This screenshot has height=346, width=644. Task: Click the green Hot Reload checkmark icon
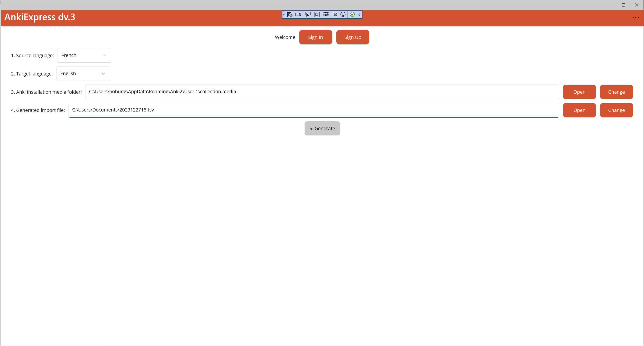[352, 14]
